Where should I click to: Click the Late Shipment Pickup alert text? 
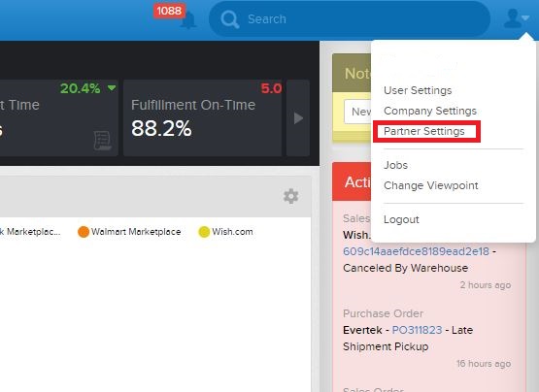[x=408, y=339]
